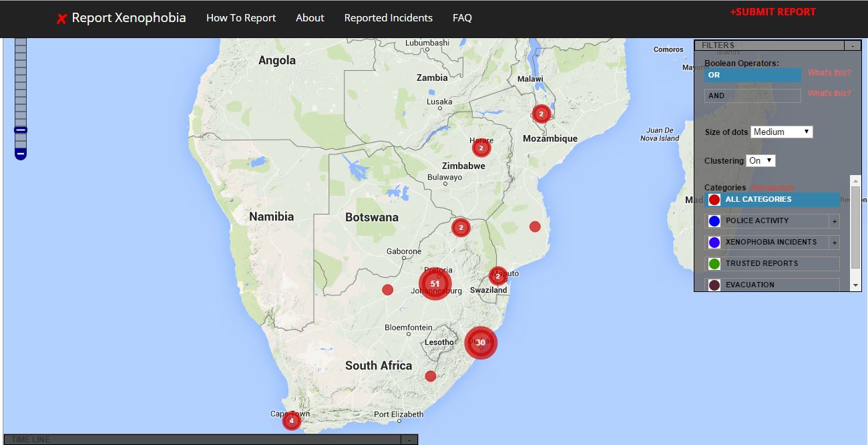Click What's this? beside OR

click(x=829, y=73)
